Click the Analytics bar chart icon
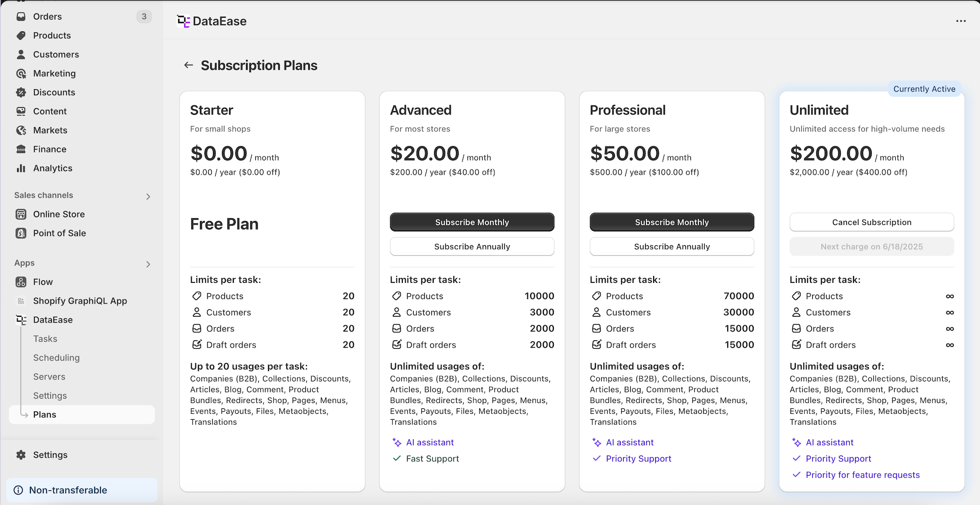Screen dimensions: 980x505 coord(21,168)
